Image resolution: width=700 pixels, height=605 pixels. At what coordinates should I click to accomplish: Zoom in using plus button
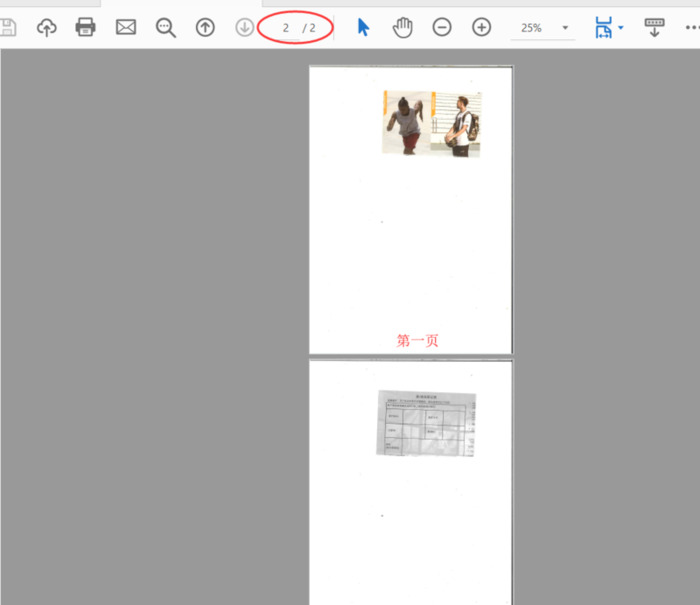tap(481, 27)
